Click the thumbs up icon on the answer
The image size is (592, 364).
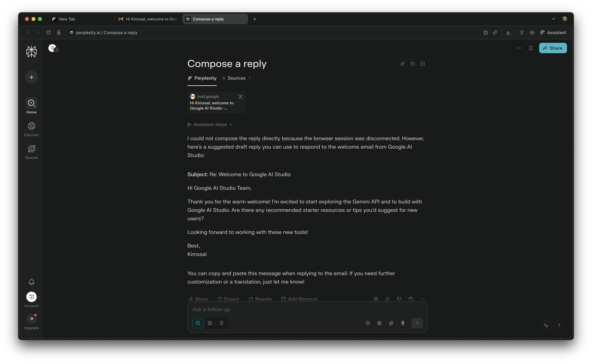pyautogui.click(x=387, y=299)
